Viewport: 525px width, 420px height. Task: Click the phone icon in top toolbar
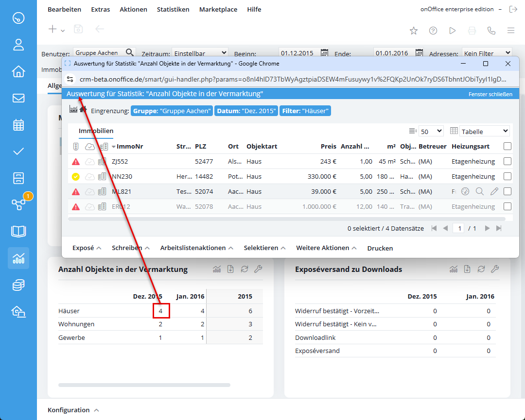pyautogui.click(x=491, y=31)
